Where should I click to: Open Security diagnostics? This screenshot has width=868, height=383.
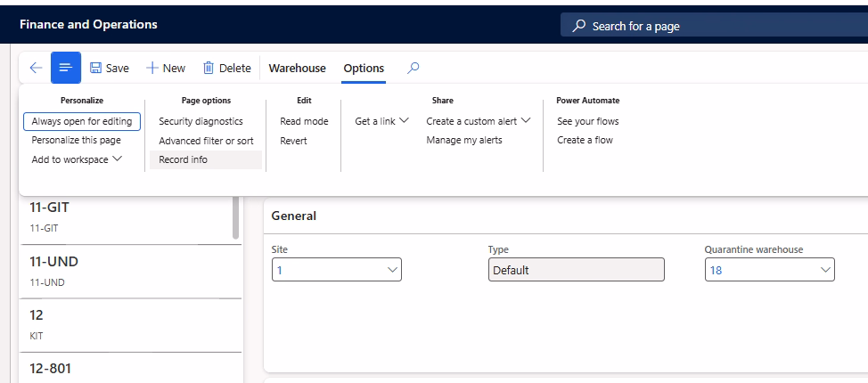click(x=201, y=121)
